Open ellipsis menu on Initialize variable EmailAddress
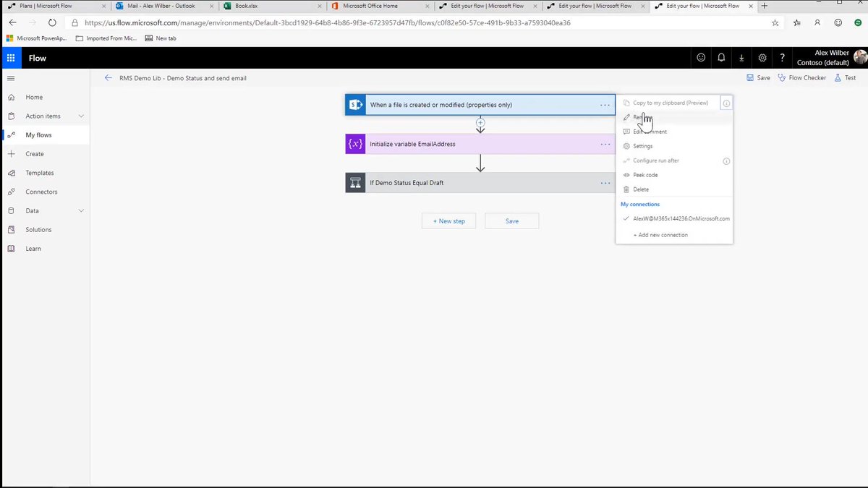The height and width of the screenshot is (488, 868). click(x=605, y=144)
